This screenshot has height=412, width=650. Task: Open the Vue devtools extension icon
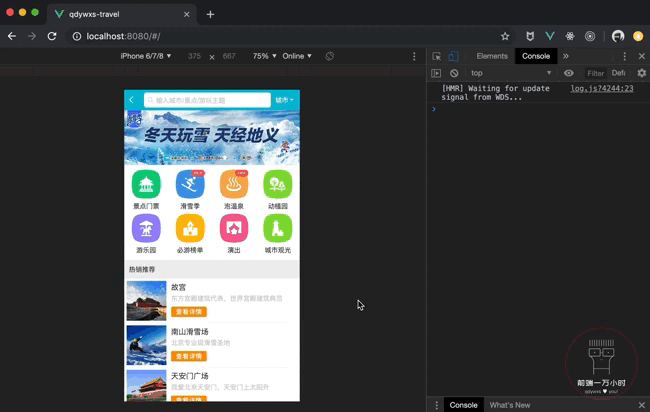[x=550, y=36]
